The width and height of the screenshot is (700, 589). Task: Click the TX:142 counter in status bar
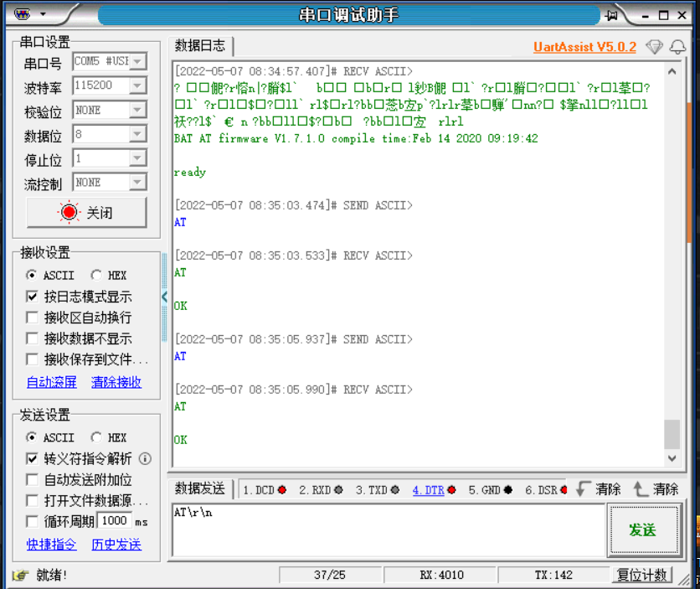[x=553, y=575]
